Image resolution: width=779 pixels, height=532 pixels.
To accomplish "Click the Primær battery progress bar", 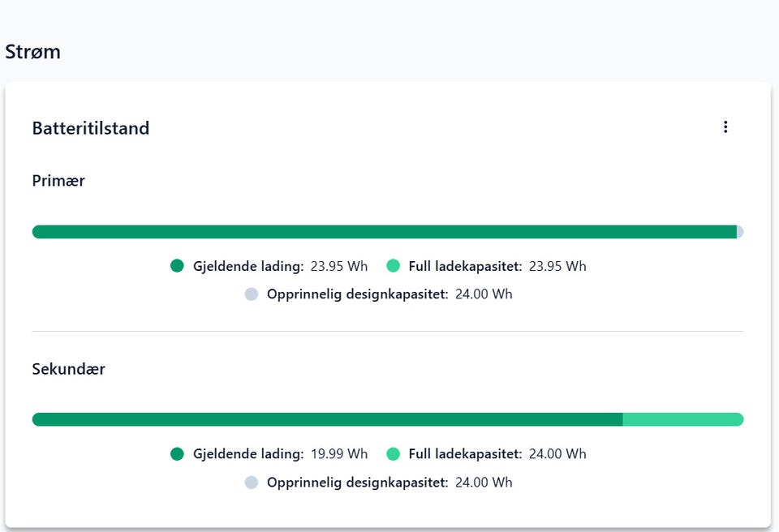I will tap(388, 232).
